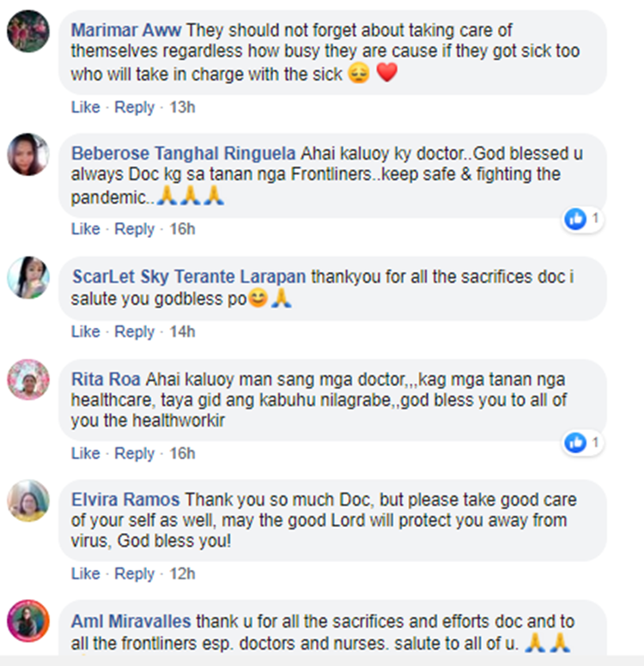
Task: Click the like reaction icon on Beberose's comment
Action: pyautogui.click(x=575, y=219)
